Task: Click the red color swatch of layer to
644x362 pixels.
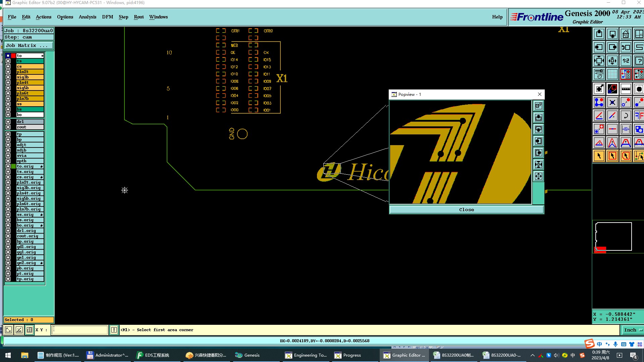Action: (x=13, y=56)
